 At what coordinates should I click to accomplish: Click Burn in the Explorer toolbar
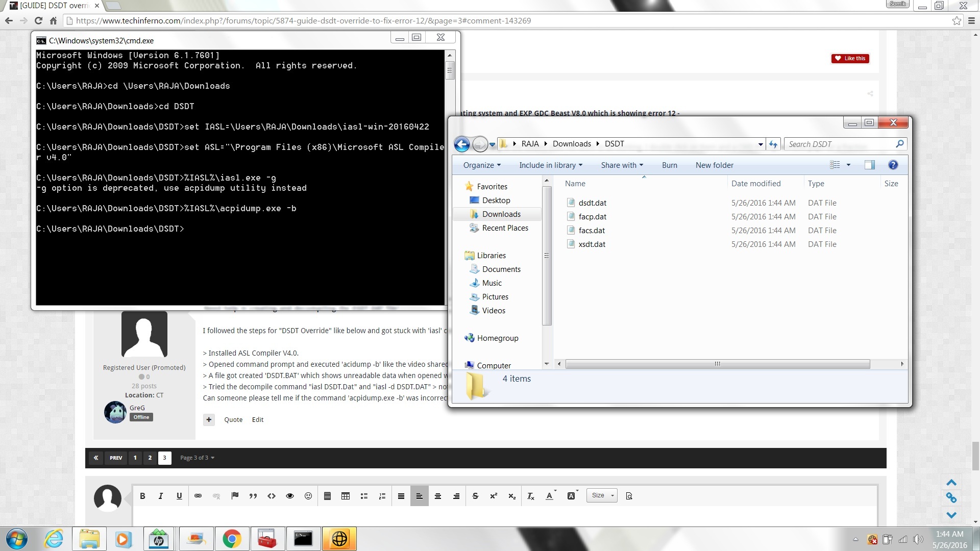click(669, 165)
